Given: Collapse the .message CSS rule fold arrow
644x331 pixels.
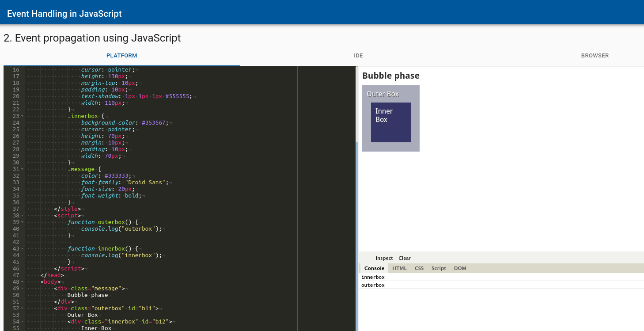Looking at the screenshot, I should (x=23, y=169).
